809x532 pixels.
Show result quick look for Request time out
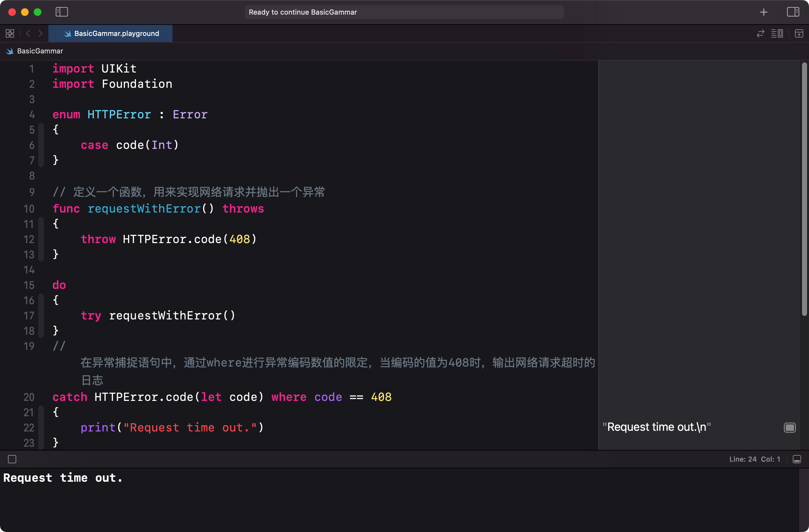[x=790, y=427]
